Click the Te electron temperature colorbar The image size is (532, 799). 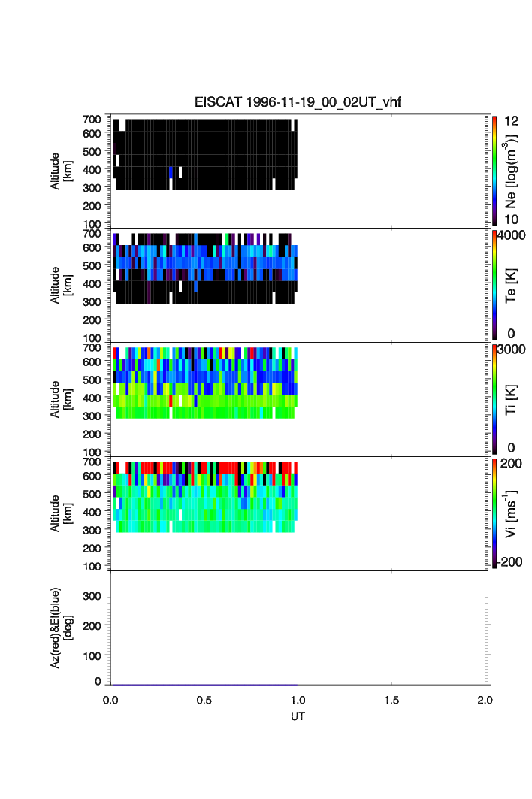click(494, 285)
